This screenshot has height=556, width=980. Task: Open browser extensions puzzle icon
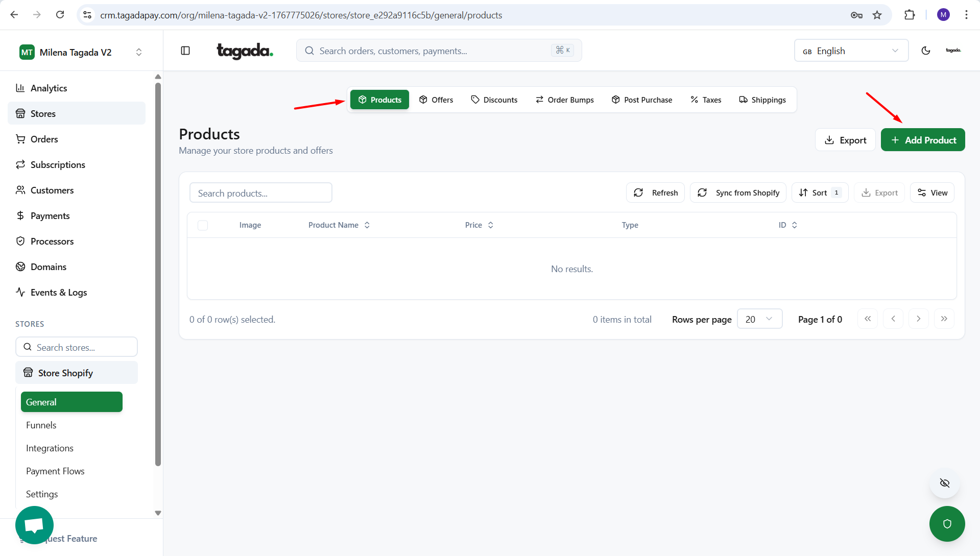[x=909, y=15]
